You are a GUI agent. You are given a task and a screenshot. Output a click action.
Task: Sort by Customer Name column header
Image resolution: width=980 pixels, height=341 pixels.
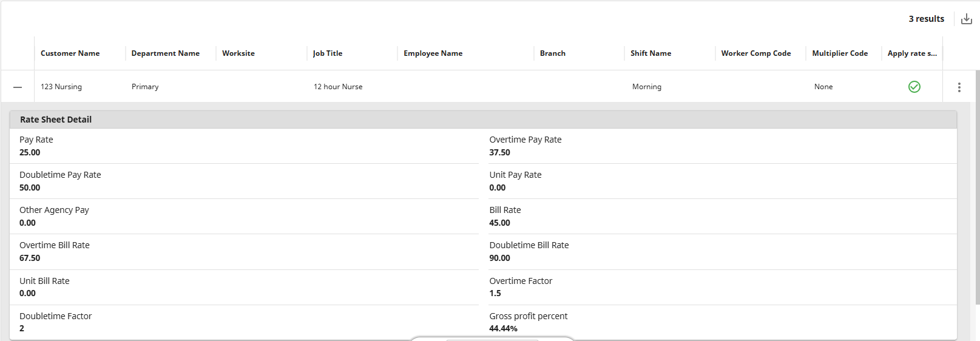[70, 53]
